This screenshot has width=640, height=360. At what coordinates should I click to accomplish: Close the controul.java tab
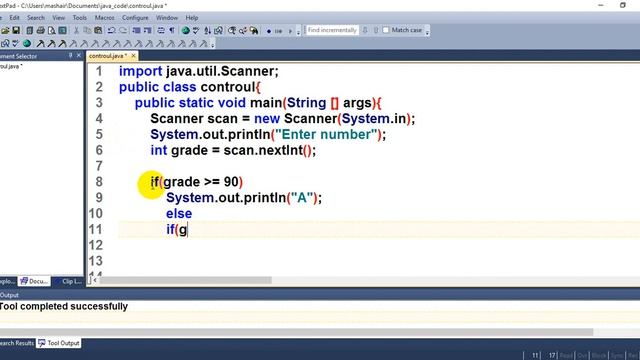pyautogui.click(x=133, y=56)
